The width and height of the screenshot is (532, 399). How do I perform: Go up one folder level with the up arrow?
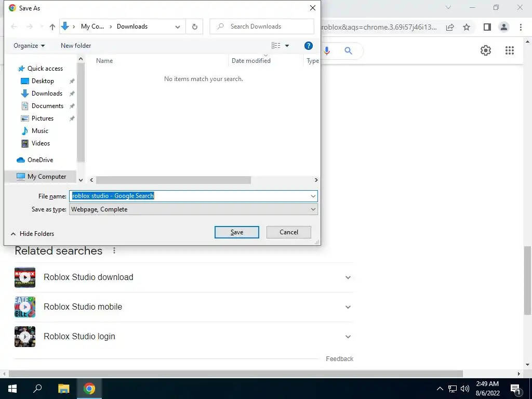(x=52, y=27)
